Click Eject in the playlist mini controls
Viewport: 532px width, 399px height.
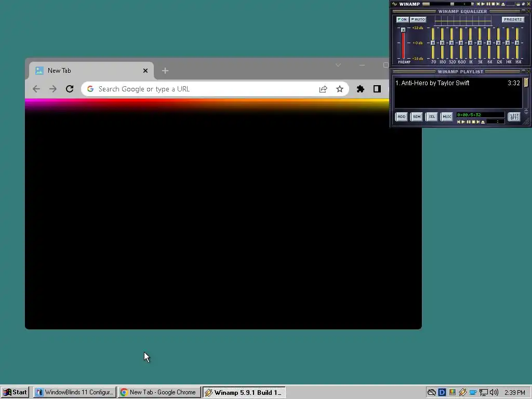coord(483,122)
